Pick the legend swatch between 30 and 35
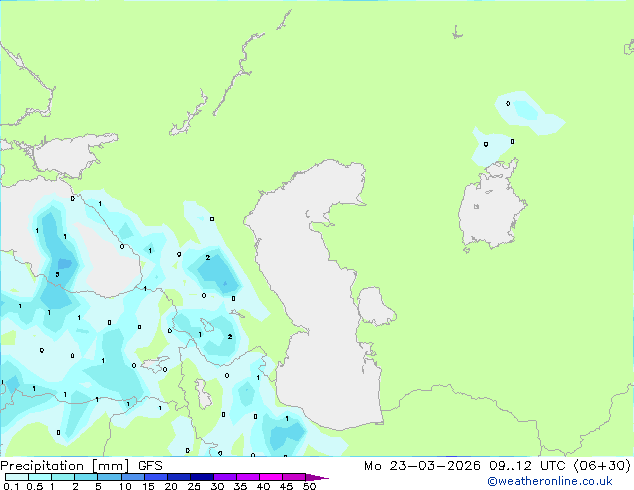 tap(225, 477)
